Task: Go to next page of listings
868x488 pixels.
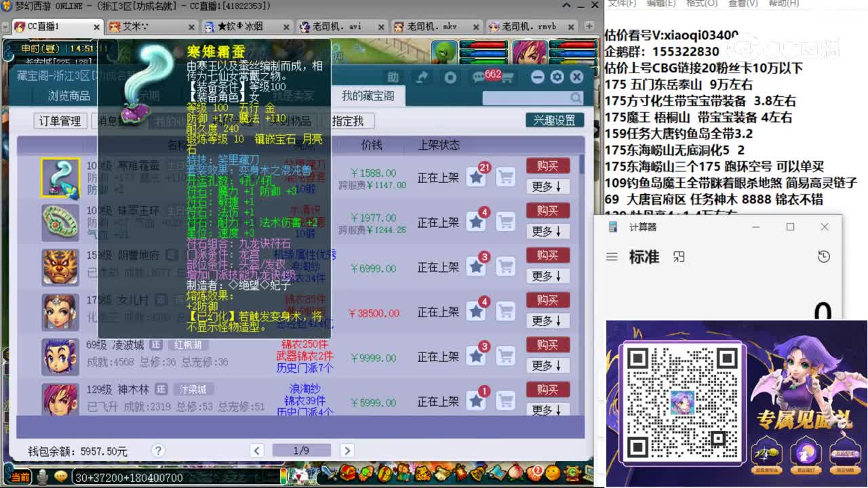Action: 347,450
